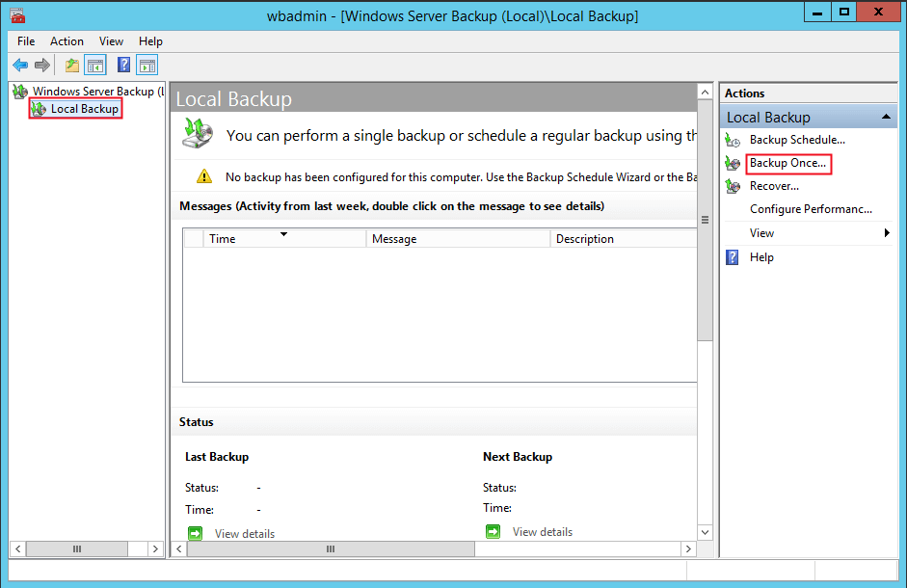Open Configure Performance settings

[811, 209]
